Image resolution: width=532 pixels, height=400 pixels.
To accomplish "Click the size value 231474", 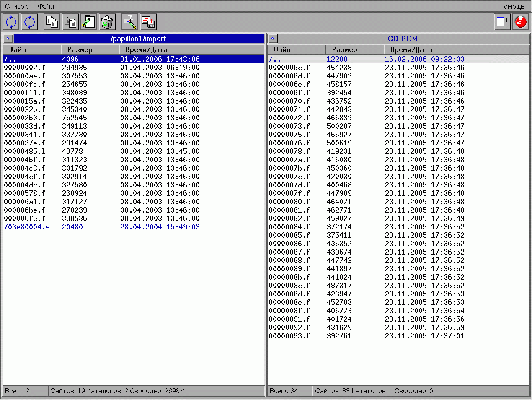I will point(75,143).
